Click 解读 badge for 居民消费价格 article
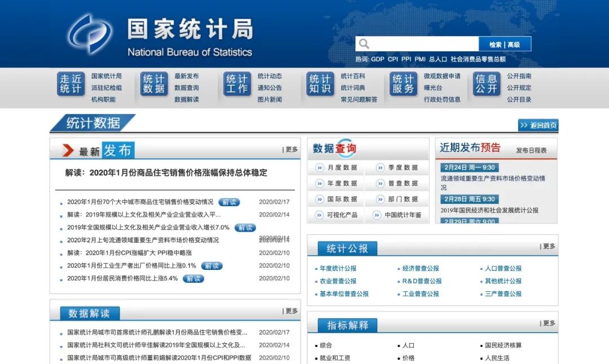609x364 pixels. tap(193, 278)
